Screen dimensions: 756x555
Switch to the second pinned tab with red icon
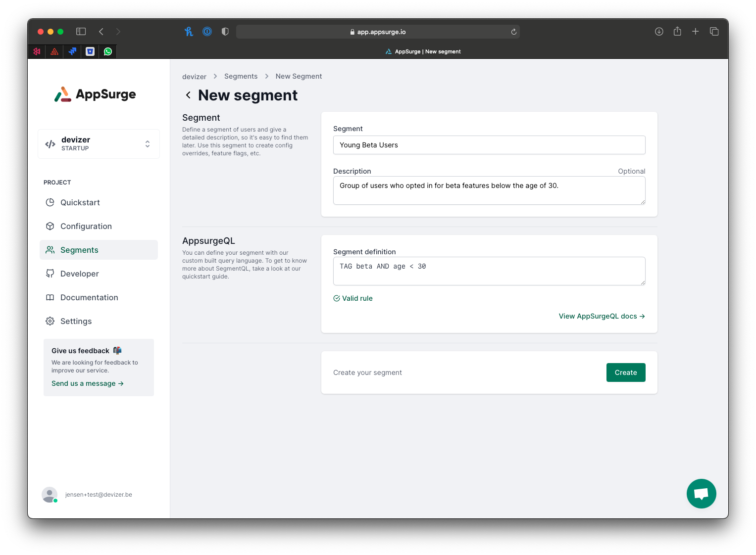[x=54, y=51]
